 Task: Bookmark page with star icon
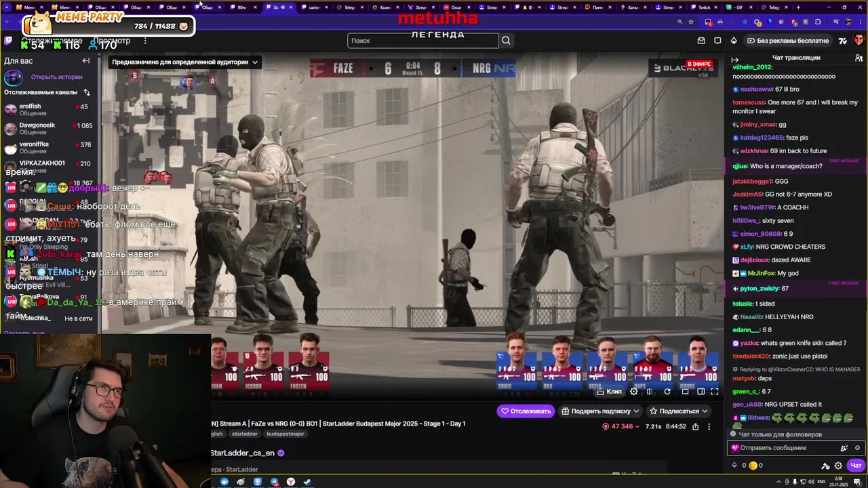coord(691,22)
